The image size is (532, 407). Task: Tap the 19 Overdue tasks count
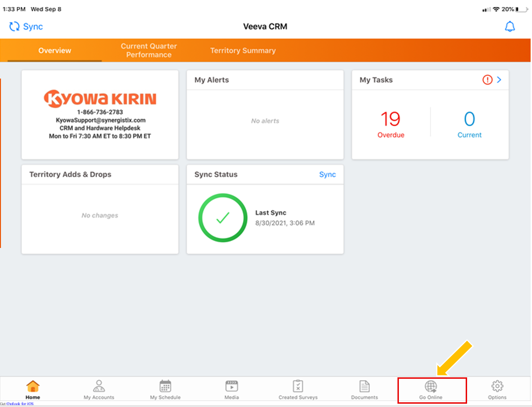[x=391, y=125]
